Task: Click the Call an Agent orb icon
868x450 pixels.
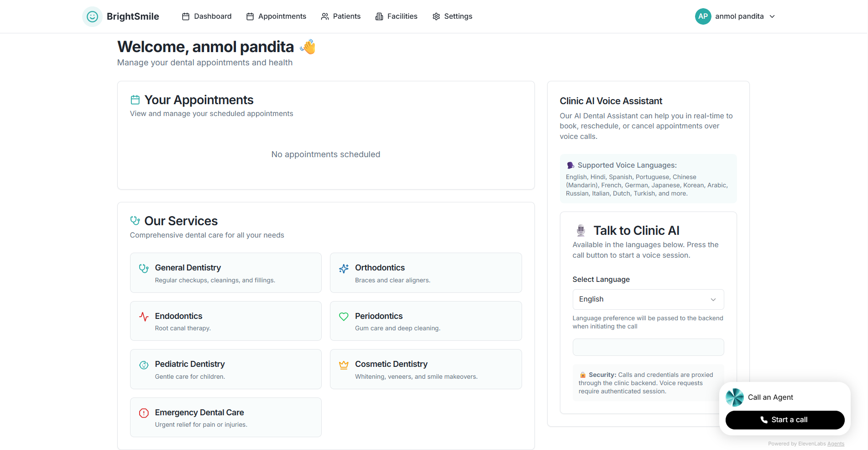Action: pyautogui.click(x=735, y=397)
